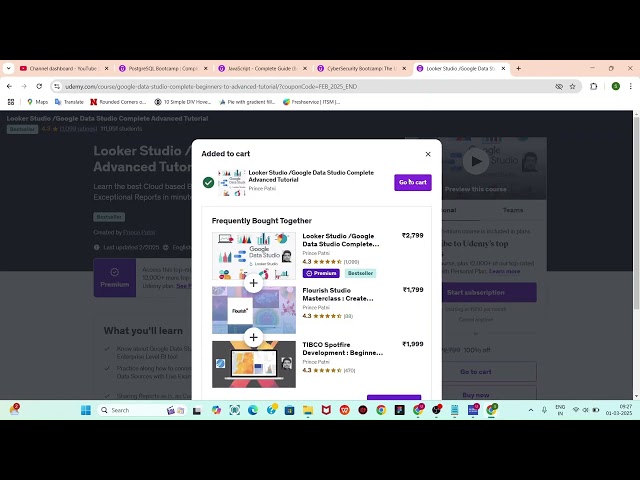Screen dimensions: 640x480
Task: Bookmark this page with the star icon
Action: pyautogui.click(x=573, y=86)
